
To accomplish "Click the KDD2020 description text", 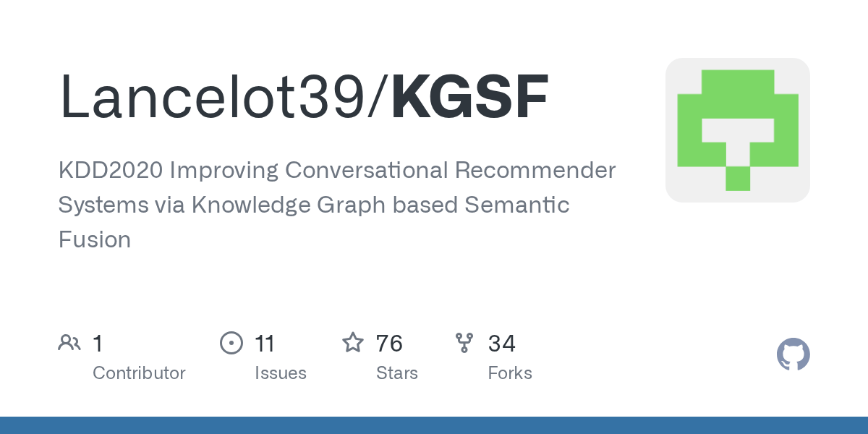I will [x=337, y=205].
